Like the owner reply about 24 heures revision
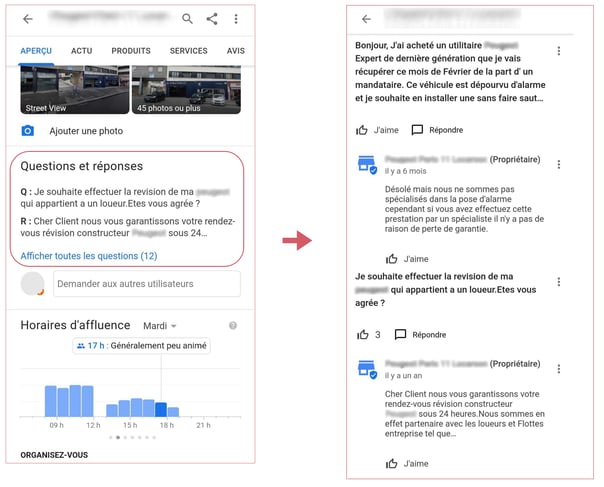 [x=391, y=463]
